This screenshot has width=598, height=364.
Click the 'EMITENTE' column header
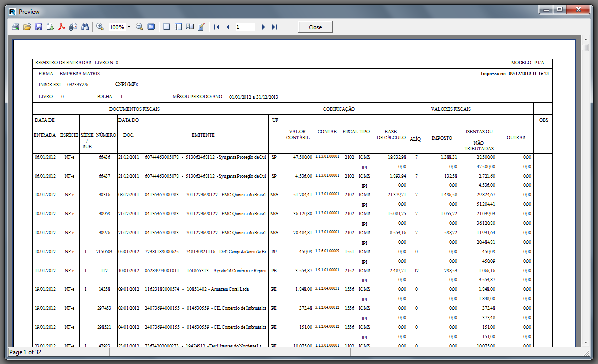coord(203,135)
